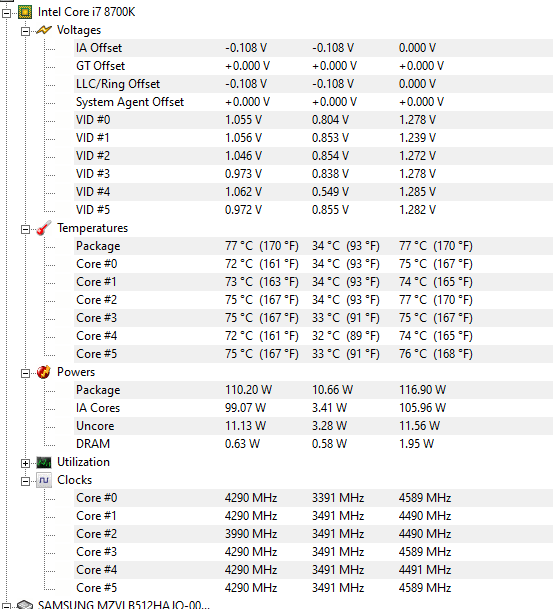Click the Voltages lightning bolt icon
Screen dimensions: 553x609
click(x=43, y=30)
